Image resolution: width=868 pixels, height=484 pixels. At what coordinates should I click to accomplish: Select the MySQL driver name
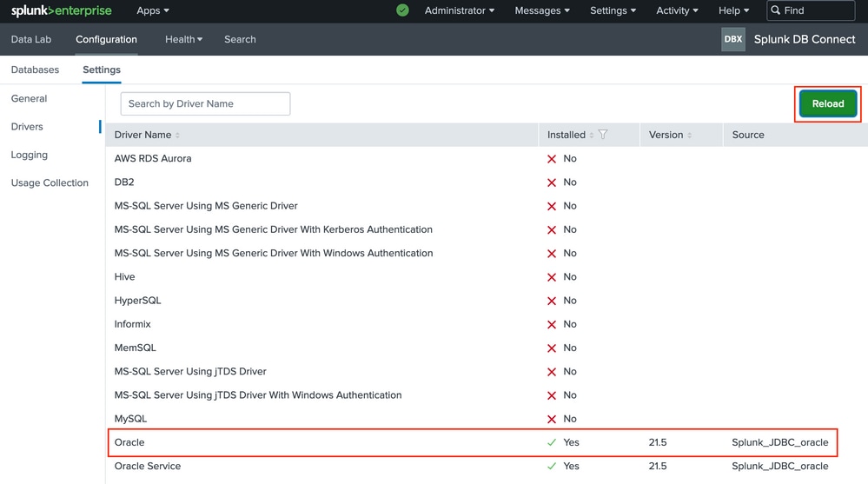point(130,419)
